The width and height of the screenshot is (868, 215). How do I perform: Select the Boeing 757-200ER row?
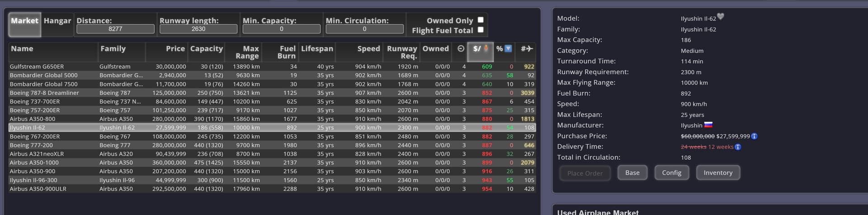272,110
